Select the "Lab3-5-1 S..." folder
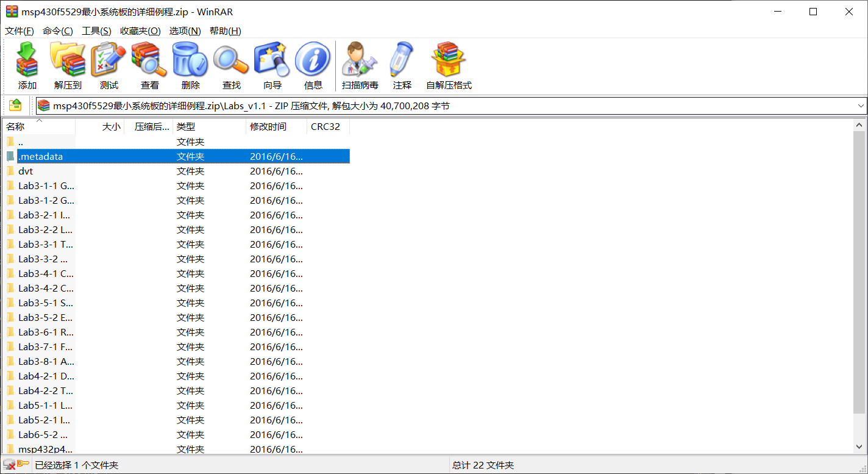 tap(177, 303)
